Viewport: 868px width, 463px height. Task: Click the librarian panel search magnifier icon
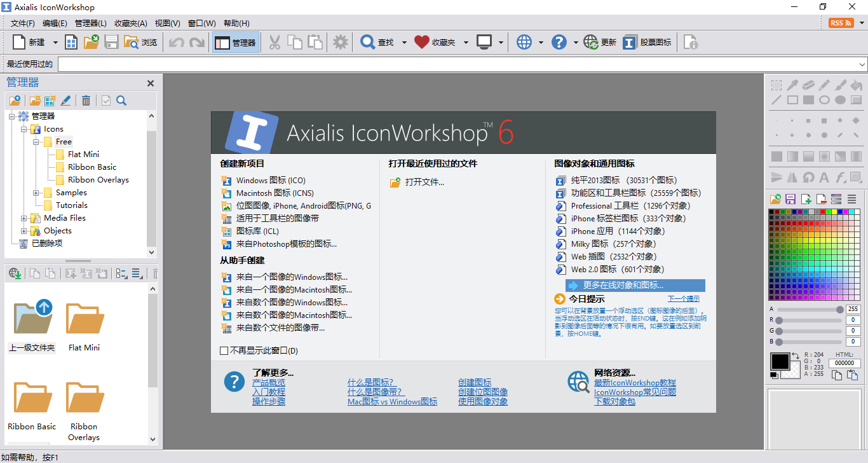pos(121,100)
